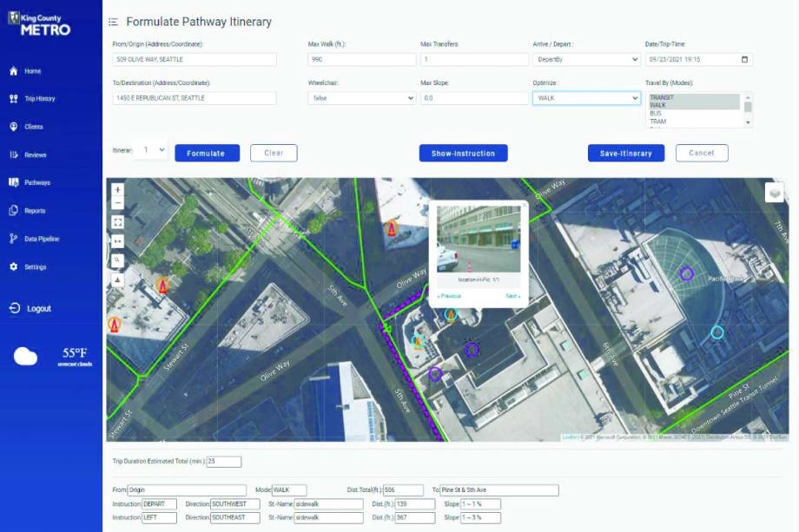Select Pathways in the left sidebar
Screen dimensions: 799x532
coord(39,182)
